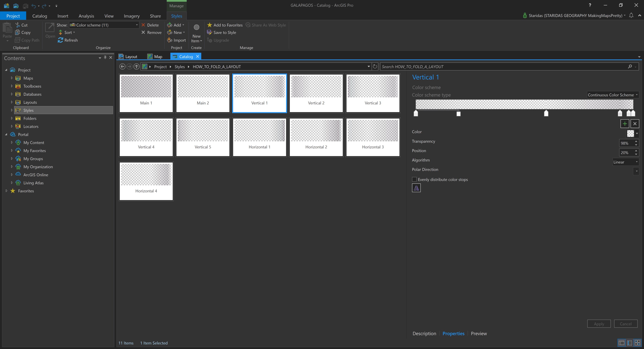This screenshot has width=644, height=349.
Task: Open the Show Color scheme dropdown
Action: click(x=136, y=25)
